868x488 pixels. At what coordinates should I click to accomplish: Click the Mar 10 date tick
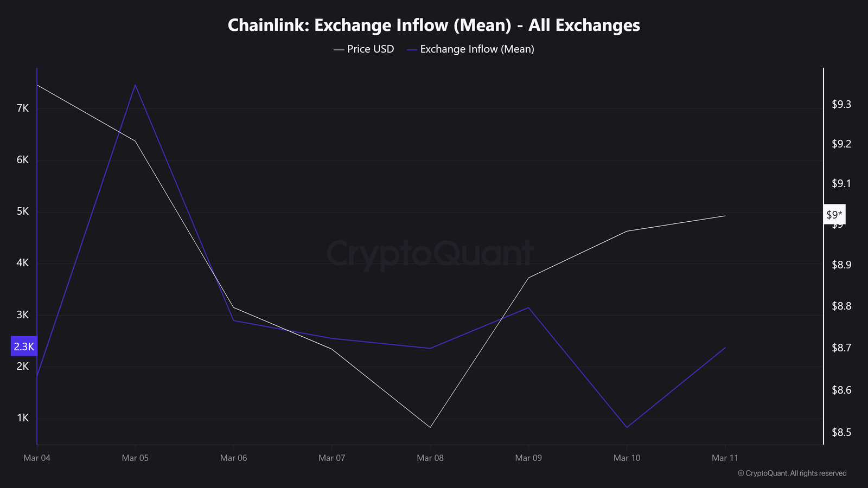coord(627,458)
